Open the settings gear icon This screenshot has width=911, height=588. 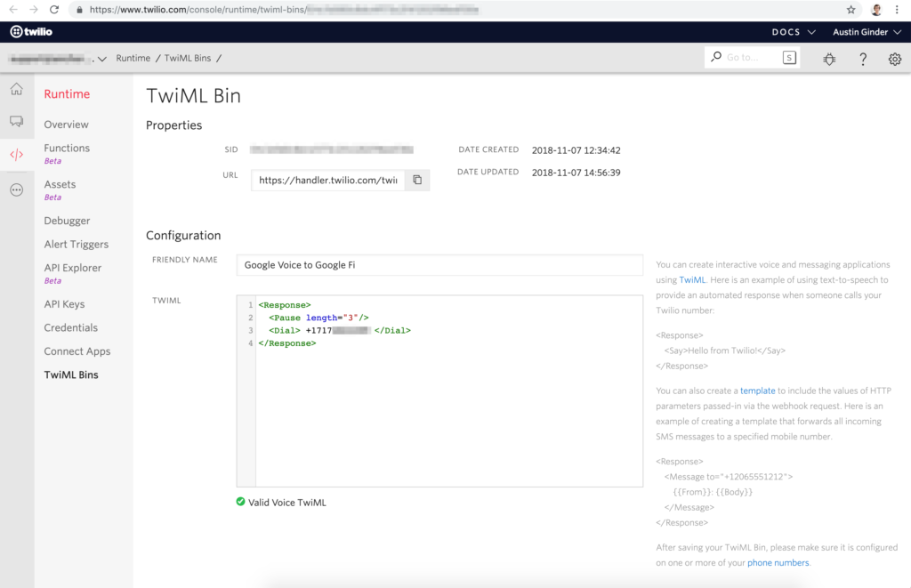click(895, 59)
